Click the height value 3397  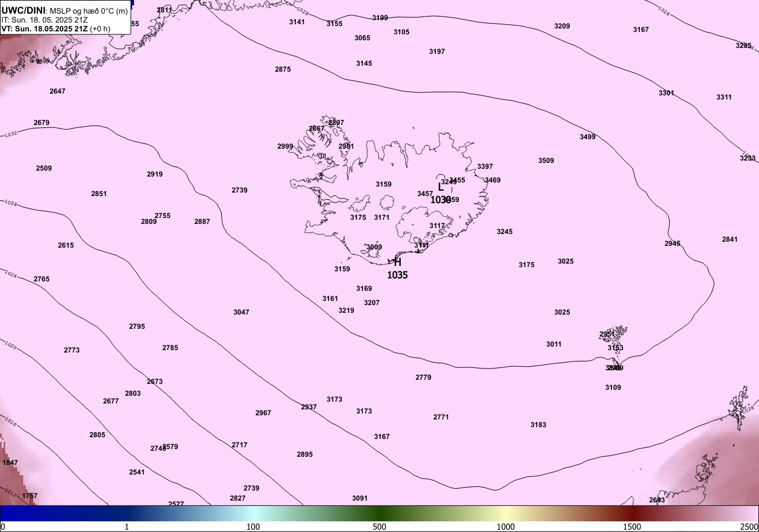pyautogui.click(x=485, y=166)
